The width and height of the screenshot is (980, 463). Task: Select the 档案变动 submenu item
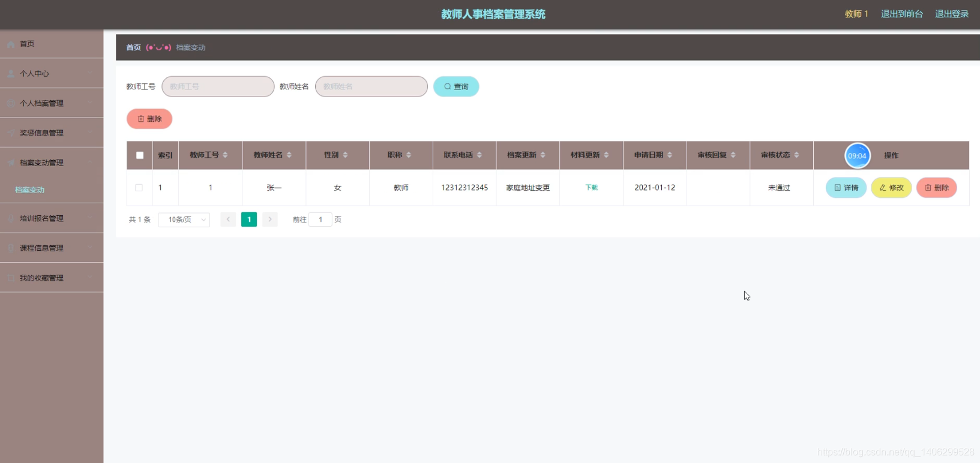click(x=29, y=190)
